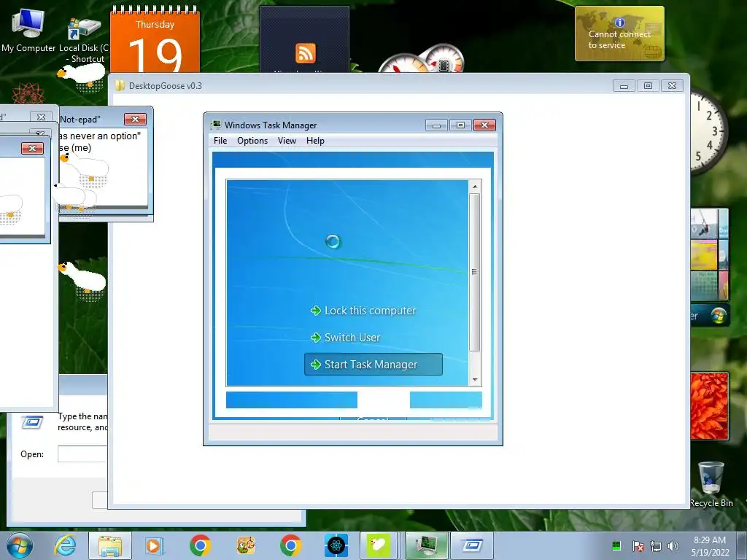Click the info icon on currency gadget

[x=619, y=23]
